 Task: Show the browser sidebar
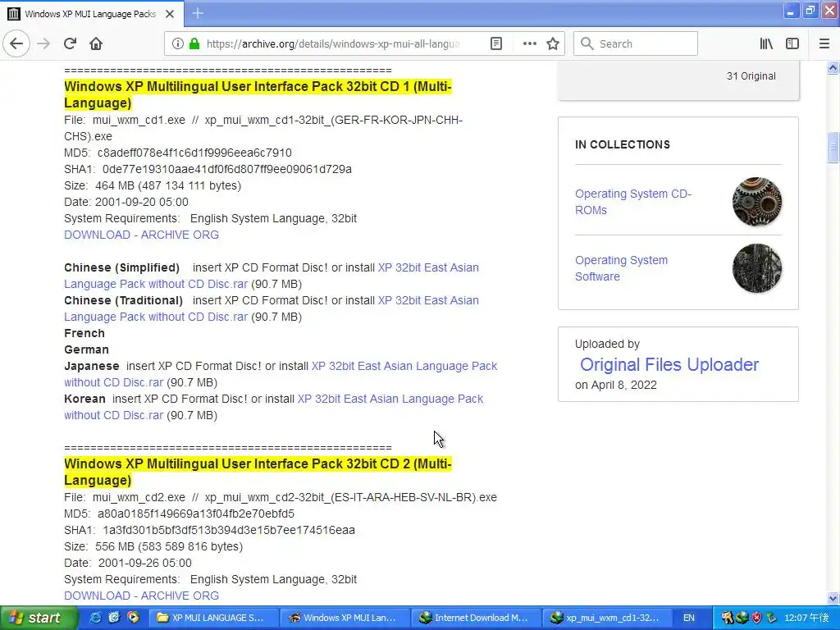(792, 43)
